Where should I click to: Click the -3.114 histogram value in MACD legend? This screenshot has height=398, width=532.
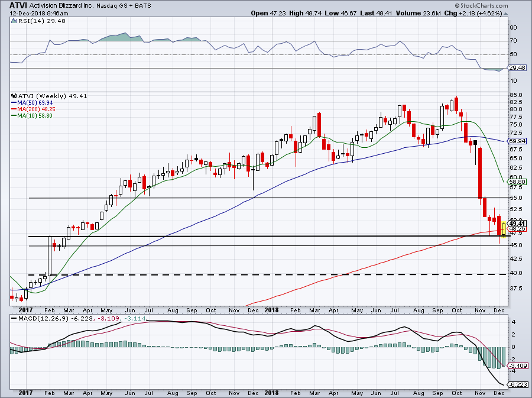pyautogui.click(x=135, y=318)
